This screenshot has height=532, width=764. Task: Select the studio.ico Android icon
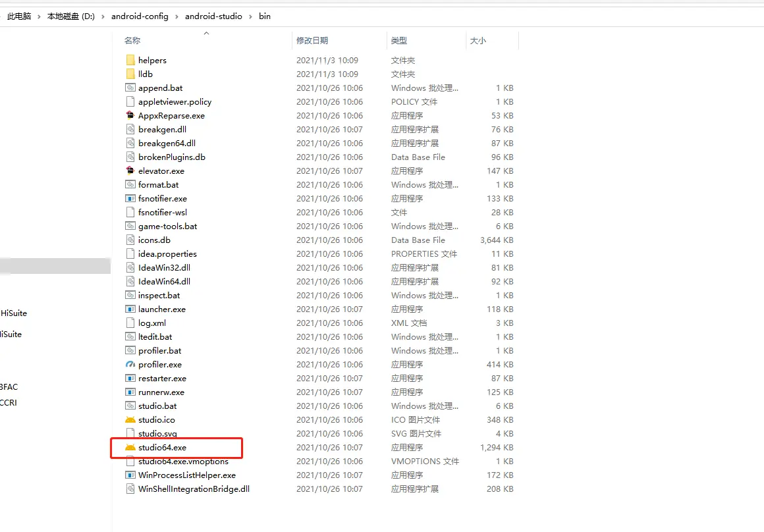coord(130,420)
